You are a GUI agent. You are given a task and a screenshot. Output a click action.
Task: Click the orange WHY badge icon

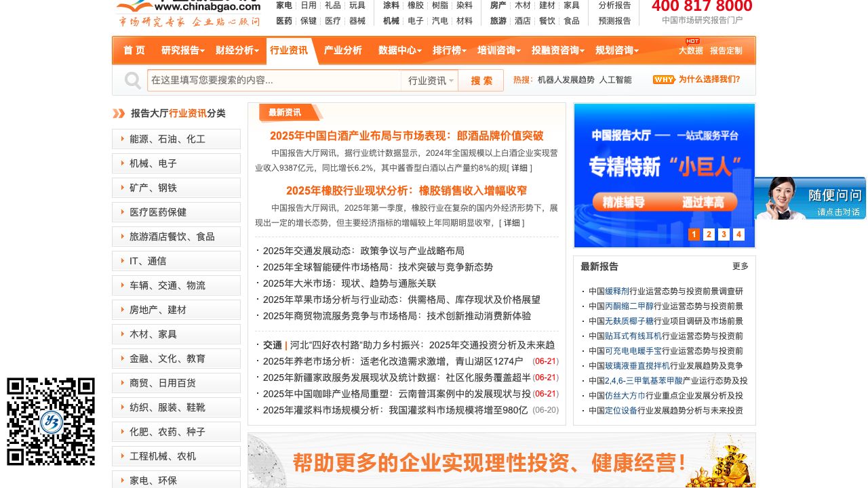pos(664,80)
